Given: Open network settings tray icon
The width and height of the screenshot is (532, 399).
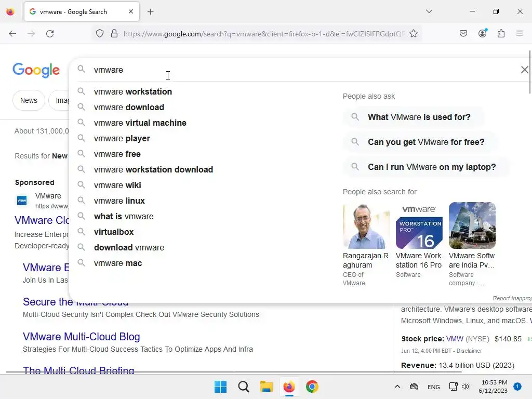Looking at the screenshot, I should tap(453, 387).
